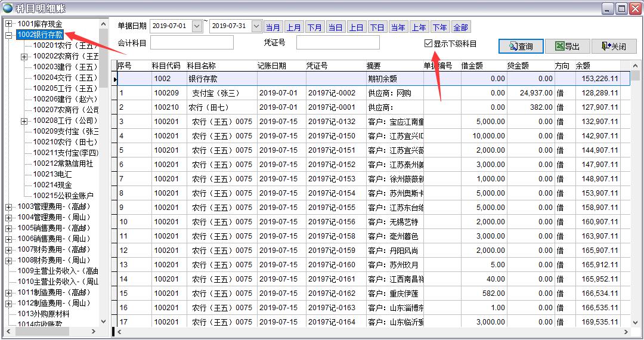Image resolution: width=644 pixels, height=340 pixels.
Task: Click the 凭证号 input field
Action: pyautogui.click(x=338, y=43)
